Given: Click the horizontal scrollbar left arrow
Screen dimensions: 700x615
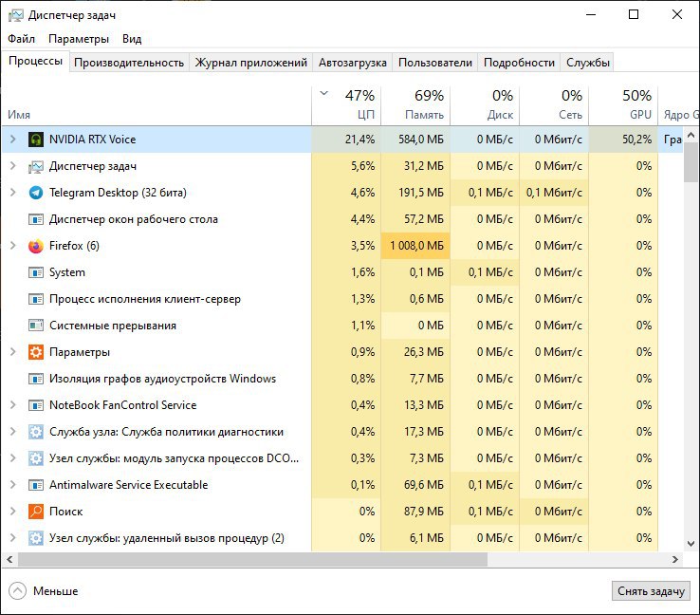Looking at the screenshot, I should point(9,560).
